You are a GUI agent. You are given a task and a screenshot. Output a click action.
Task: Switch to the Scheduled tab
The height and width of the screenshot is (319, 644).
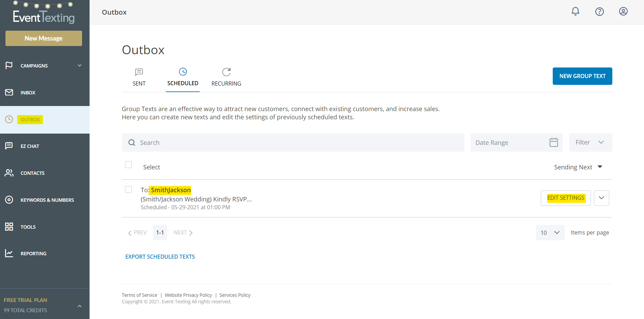pos(183,79)
